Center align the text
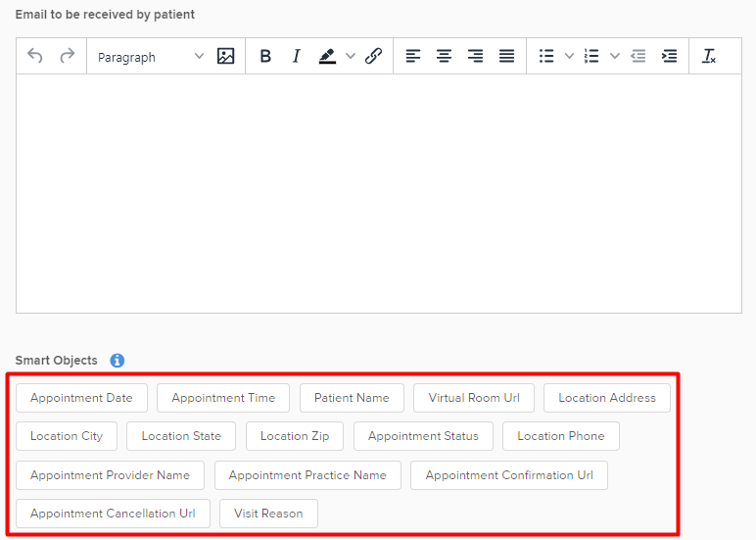The height and width of the screenshot is (540, 756). coord(444,56)
